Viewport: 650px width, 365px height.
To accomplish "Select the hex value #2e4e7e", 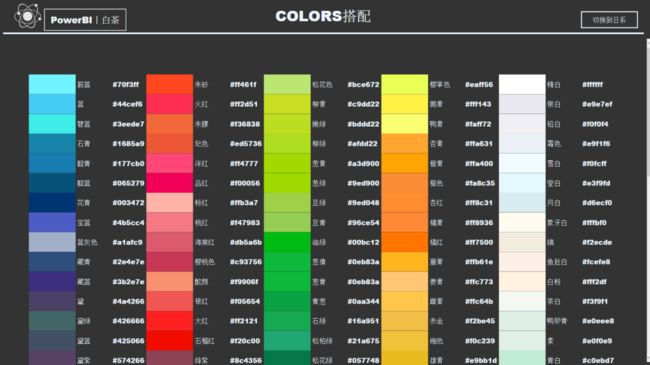I will click(x=129, y=262).
